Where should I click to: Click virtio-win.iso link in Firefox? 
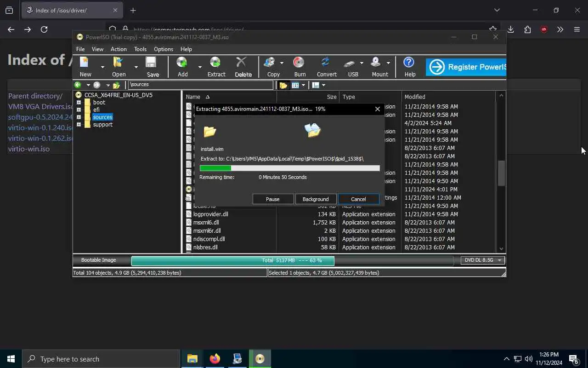tap(29, 149)
